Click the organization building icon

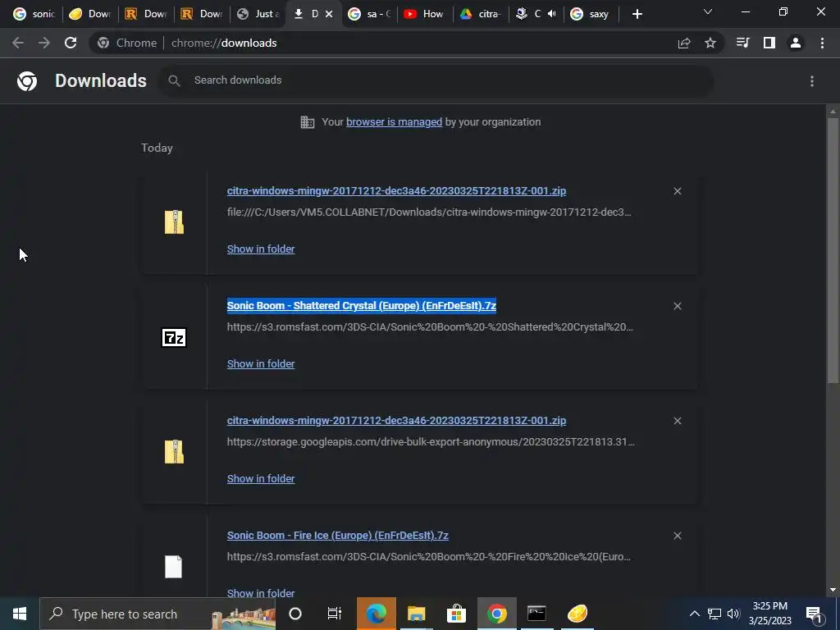(x=308, y=122)
